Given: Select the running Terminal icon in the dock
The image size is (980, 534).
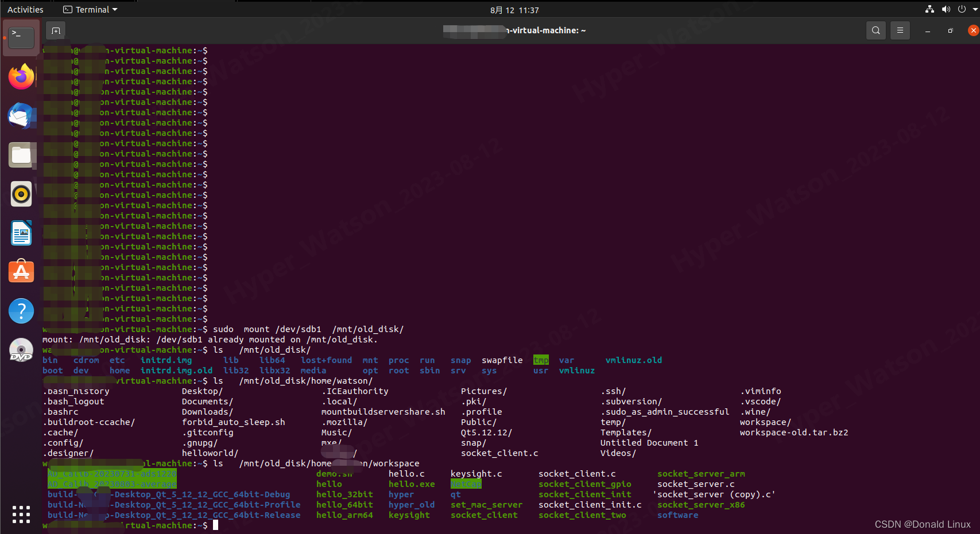Looking at the screenshot, I should [x=21, y=37].
